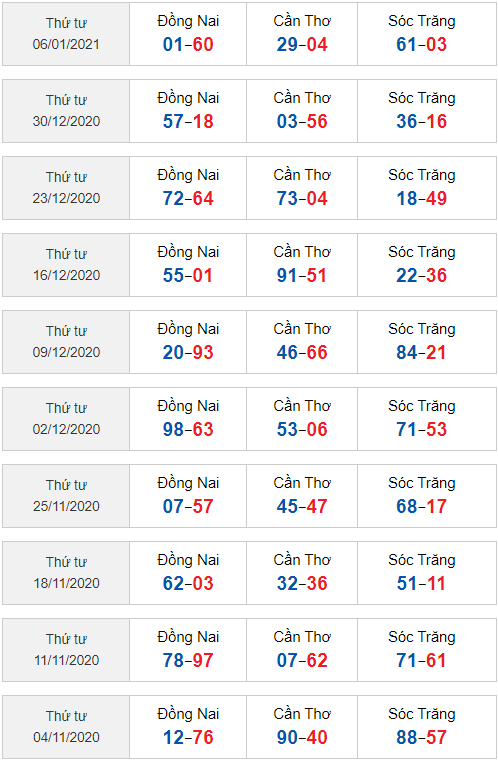
Task: Open Sóc Trăng result 68-17
Action: point(421,507)
